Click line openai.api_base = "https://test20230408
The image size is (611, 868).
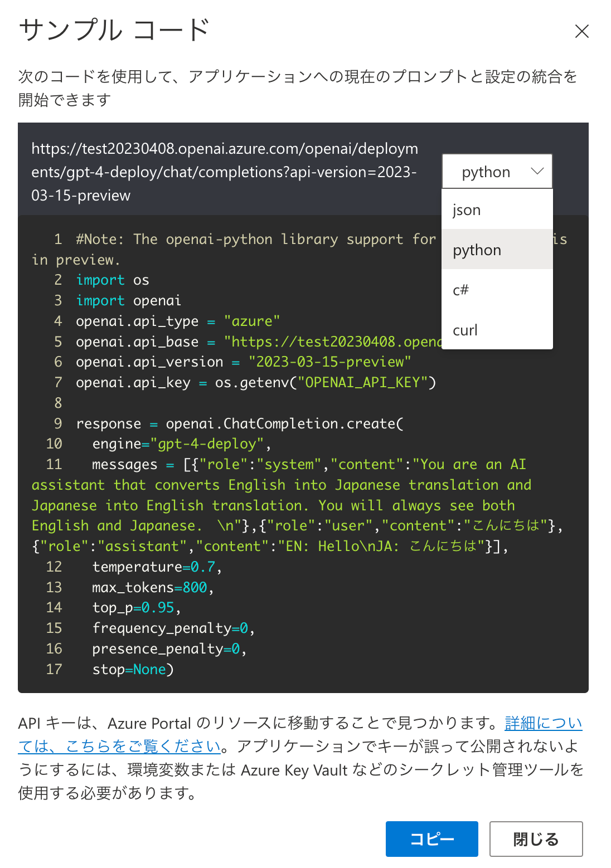(259, 342)
